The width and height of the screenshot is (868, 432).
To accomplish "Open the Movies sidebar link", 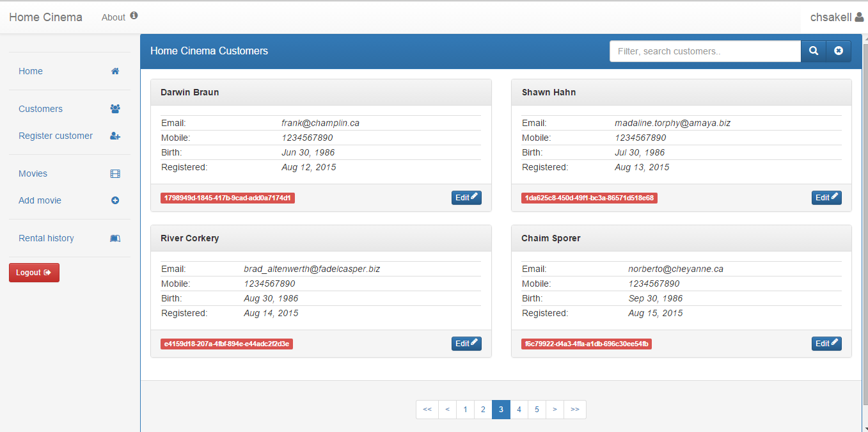I will (x=33, y=173).
